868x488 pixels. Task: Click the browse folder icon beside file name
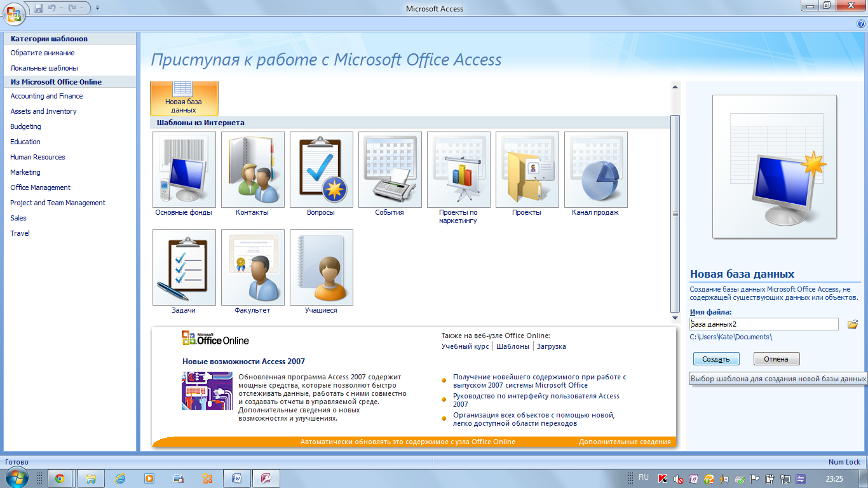click(x=853, y=324)
